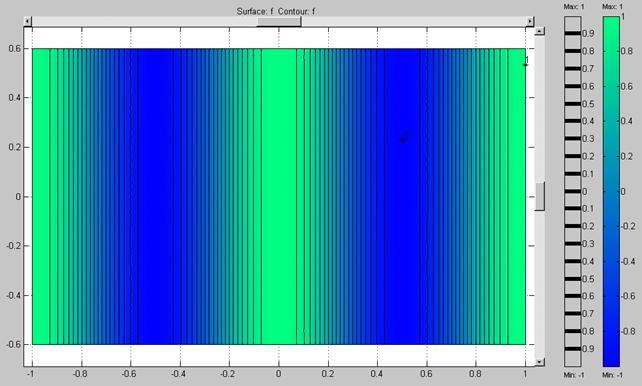
Task: Click the dark blue band around x equals -0.5
Action: point(155,196)
